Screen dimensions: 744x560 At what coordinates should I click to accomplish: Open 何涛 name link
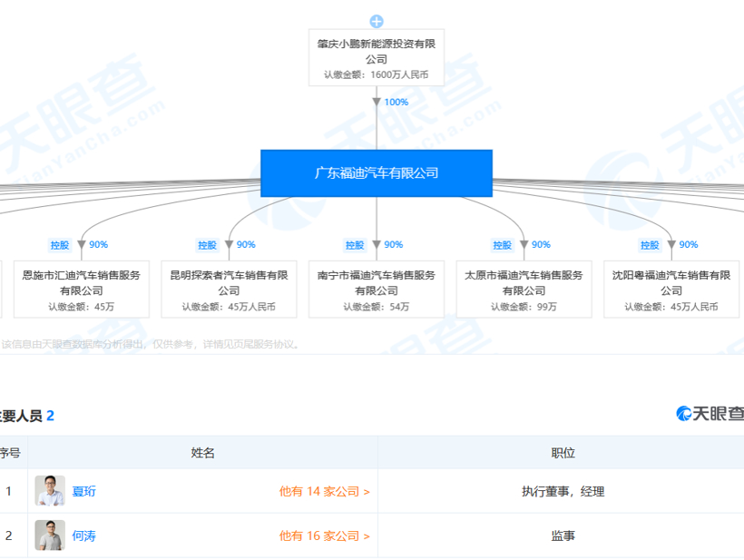[83, 535]
